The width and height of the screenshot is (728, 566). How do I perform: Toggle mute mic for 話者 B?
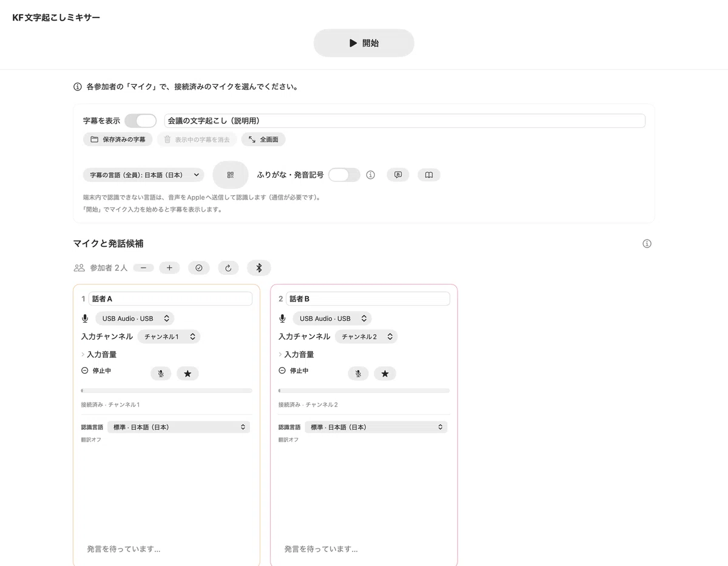tap(359, 374)
